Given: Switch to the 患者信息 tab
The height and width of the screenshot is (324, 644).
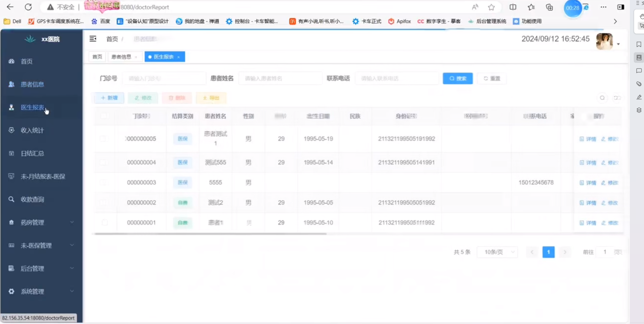Looking at the screenshot, I should click(x=121, y=57).
